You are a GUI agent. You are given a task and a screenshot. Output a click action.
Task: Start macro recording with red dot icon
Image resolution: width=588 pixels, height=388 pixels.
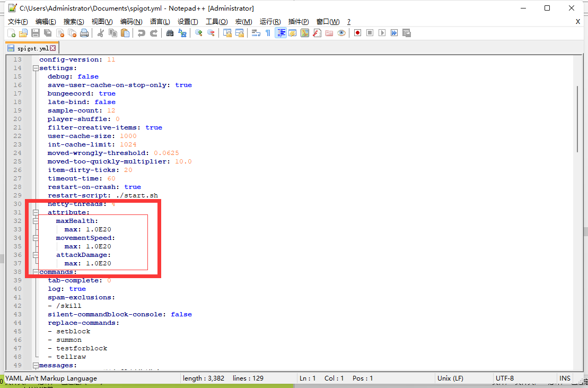[358, 33]
